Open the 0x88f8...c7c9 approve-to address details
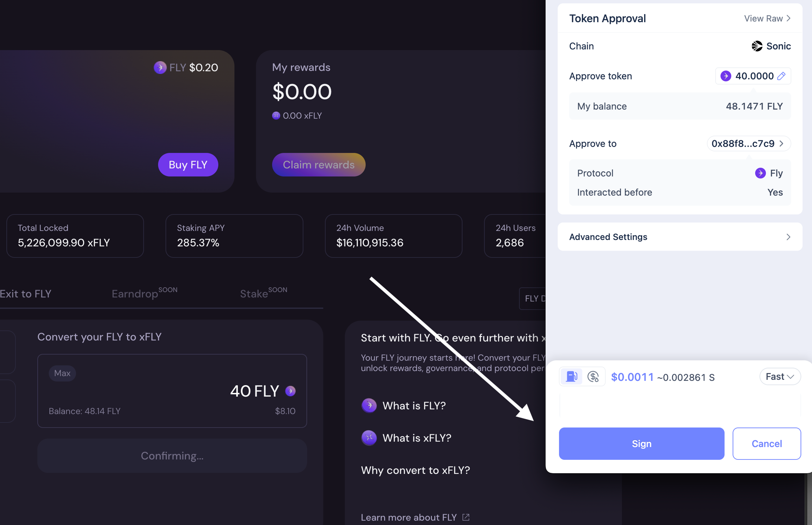The width and height of the screenshot is (812, 525). click(749, 143)
